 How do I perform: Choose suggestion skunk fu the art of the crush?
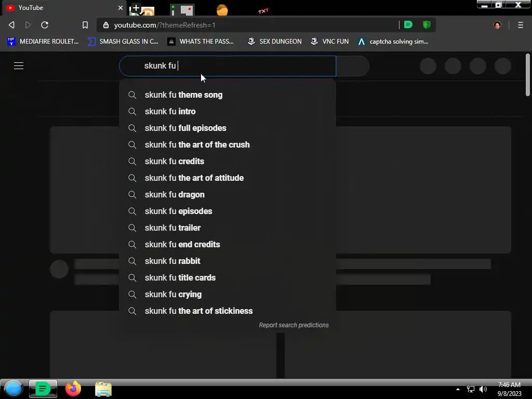point(228,145)
